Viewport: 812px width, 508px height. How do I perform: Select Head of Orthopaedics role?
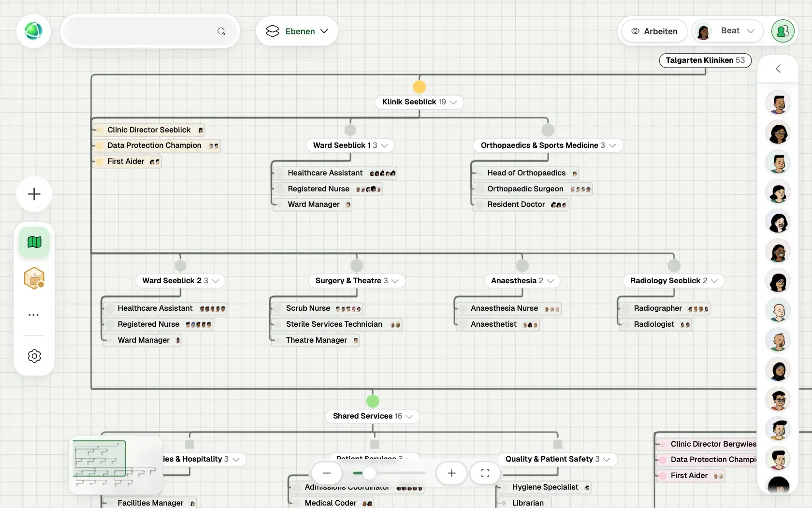pyautogui.click(x=526, y=173)
